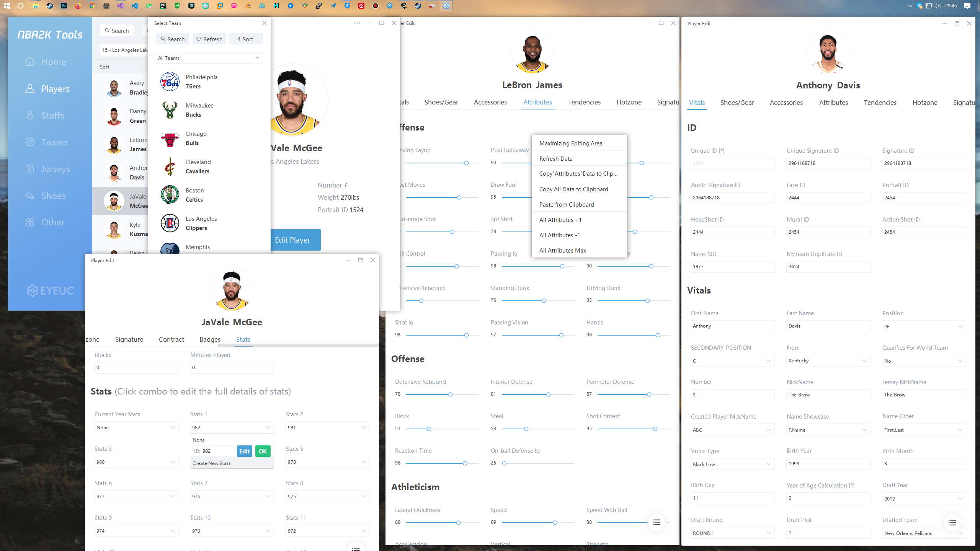The width and height of the screenshot is (980, 551).
Task: Go to Teams in the sidebar
Action: pos(54,142)
